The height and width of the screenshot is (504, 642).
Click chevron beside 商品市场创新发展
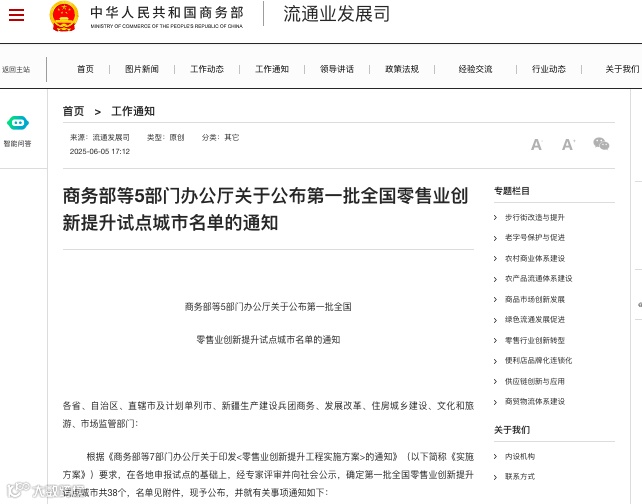[x=495, y=299]
